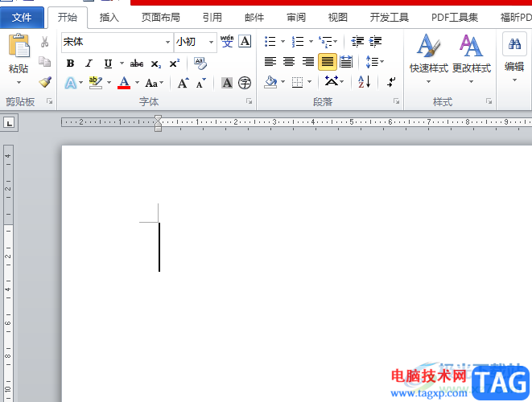This screenshot has width=532, height=402.
Task: Select align right
Action: tap(308, 62)
